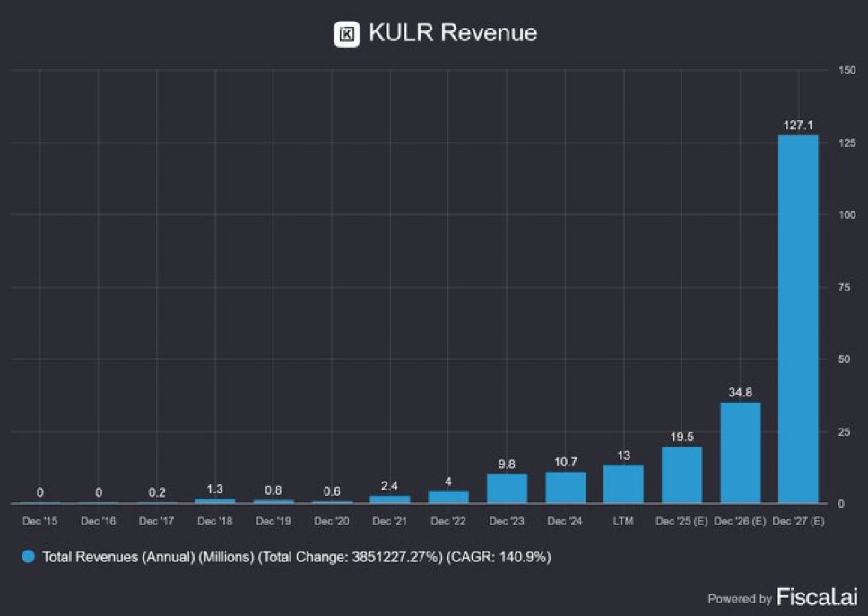Click the Dec '19 axis label
The height and width of the screenshot is (616, 868).
pos(273,521)
